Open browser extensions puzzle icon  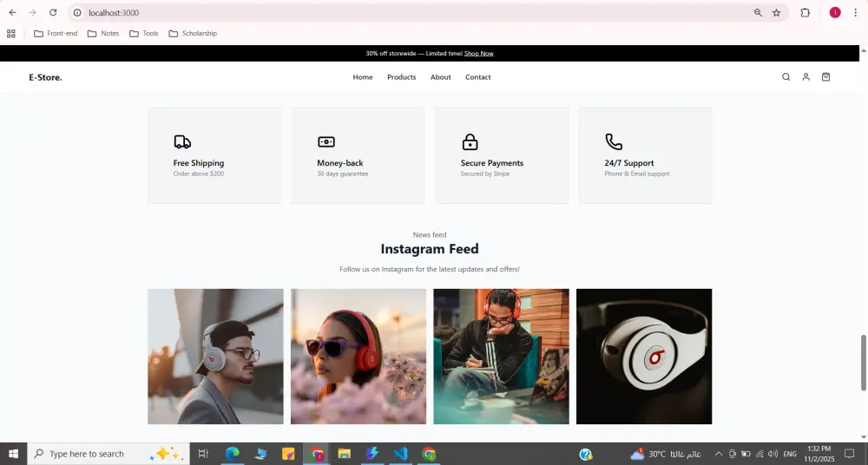[806, 12]
